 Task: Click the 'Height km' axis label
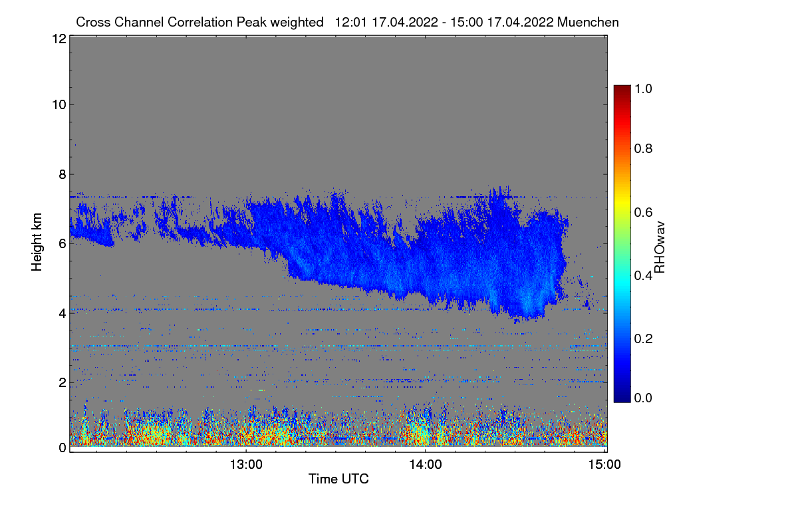point(37,243)
